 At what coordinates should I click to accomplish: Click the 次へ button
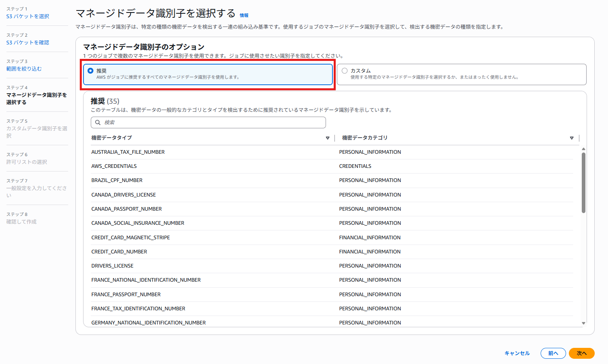point(581,353)
